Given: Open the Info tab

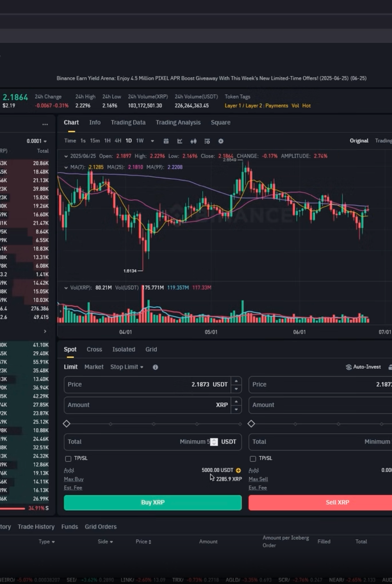Looking at the screenshot, I should tap(95, 122).
